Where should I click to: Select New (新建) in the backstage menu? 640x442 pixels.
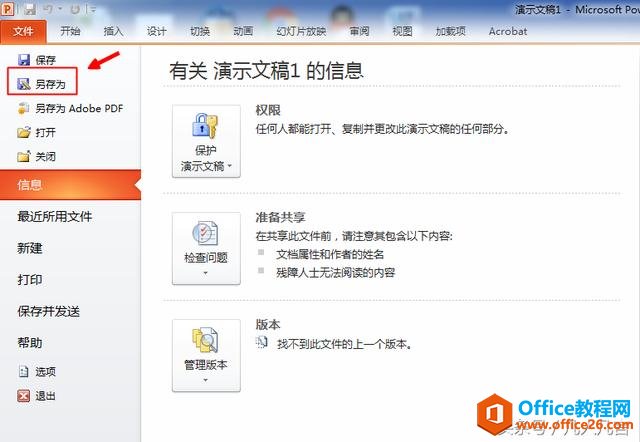pos(29,248)
